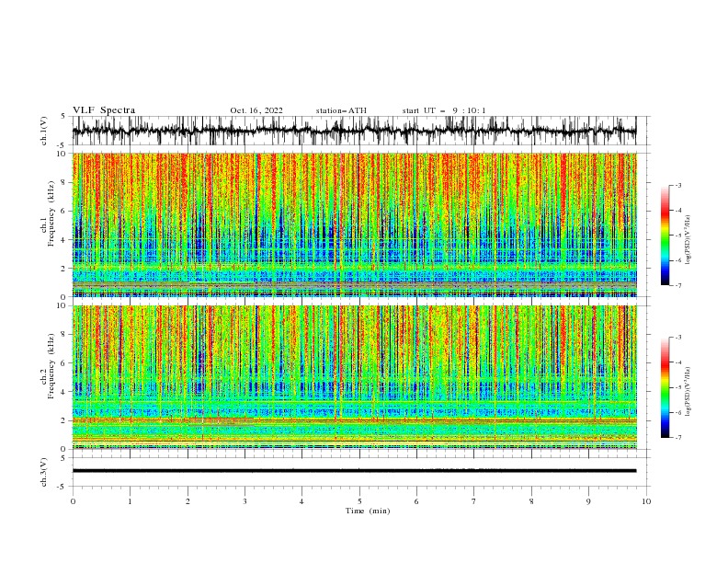Click the "10" minute tick on the time axis
The height and width of the screenshot is (563, 728).
646,501
